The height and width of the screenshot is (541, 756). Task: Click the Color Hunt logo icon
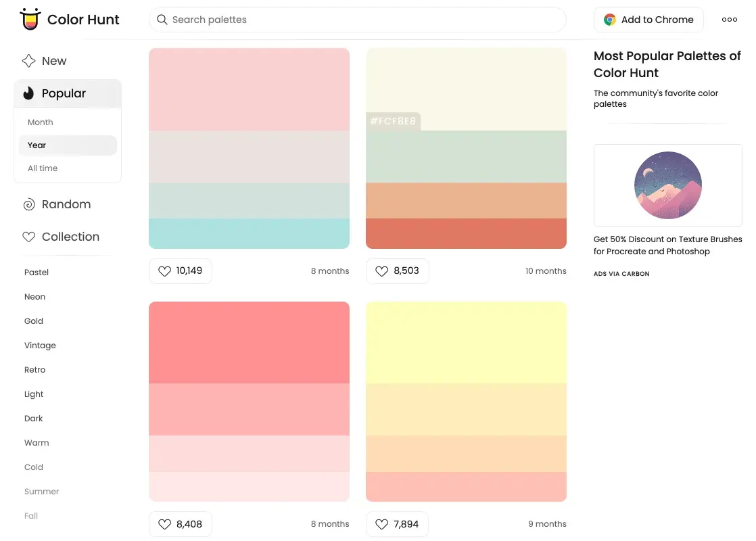30,20
